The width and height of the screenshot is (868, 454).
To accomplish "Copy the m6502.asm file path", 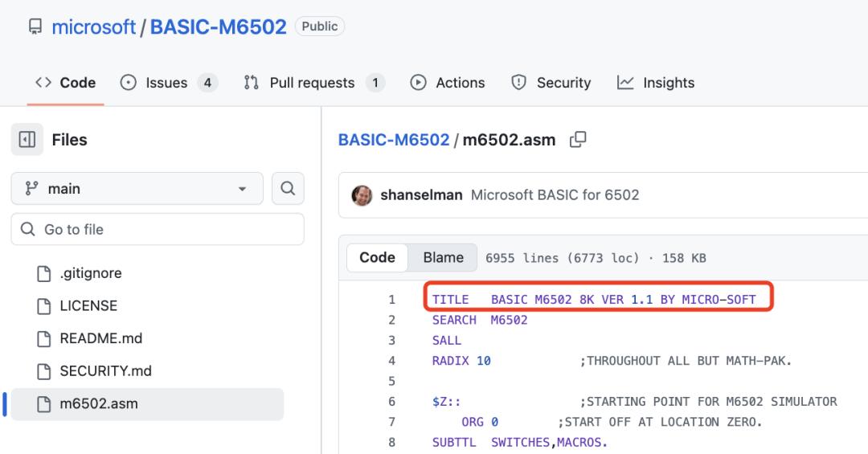I will pyautogui.click(x=577, y=140).
